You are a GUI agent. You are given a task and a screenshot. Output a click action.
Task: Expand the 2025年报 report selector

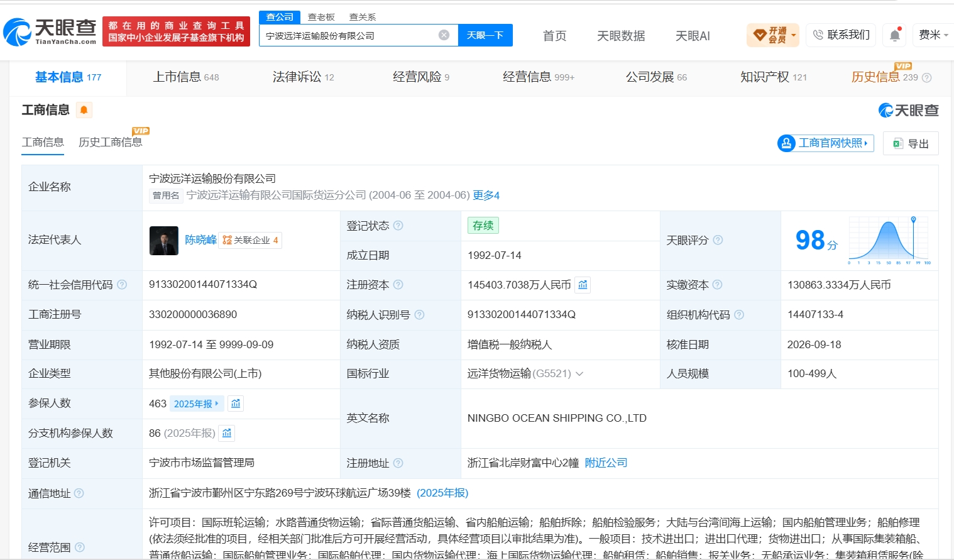(196, 404)
